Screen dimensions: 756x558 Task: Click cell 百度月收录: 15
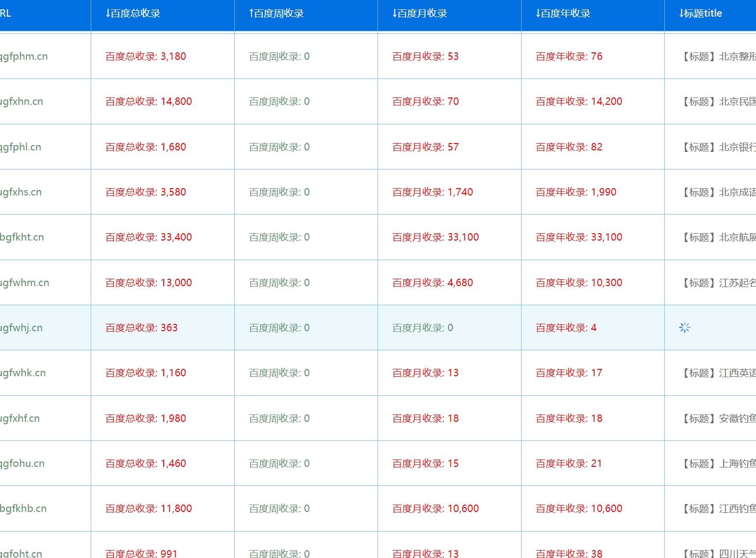[x=426, y=463]
